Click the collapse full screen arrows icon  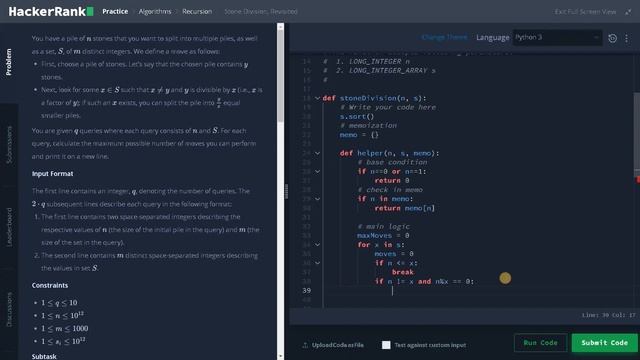(x=628, y=12)
